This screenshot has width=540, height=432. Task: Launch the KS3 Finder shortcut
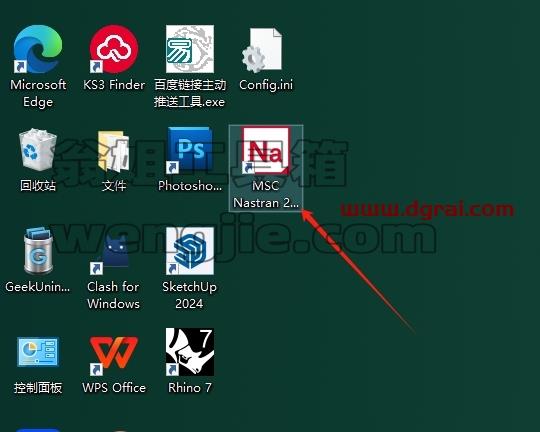(114, 49)
